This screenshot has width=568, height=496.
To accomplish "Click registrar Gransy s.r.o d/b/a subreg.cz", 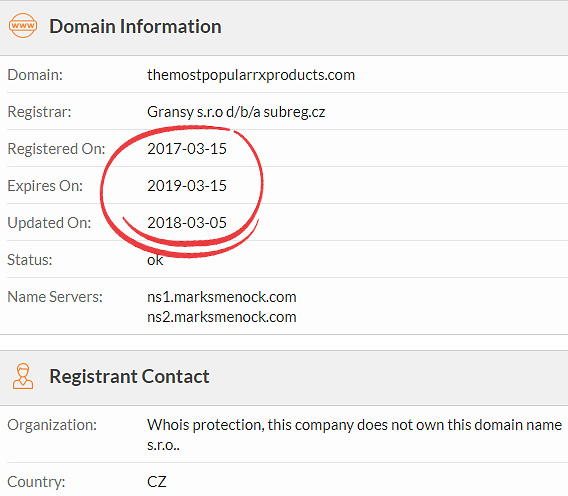I will pyautogui.click(x=236, y=112).
